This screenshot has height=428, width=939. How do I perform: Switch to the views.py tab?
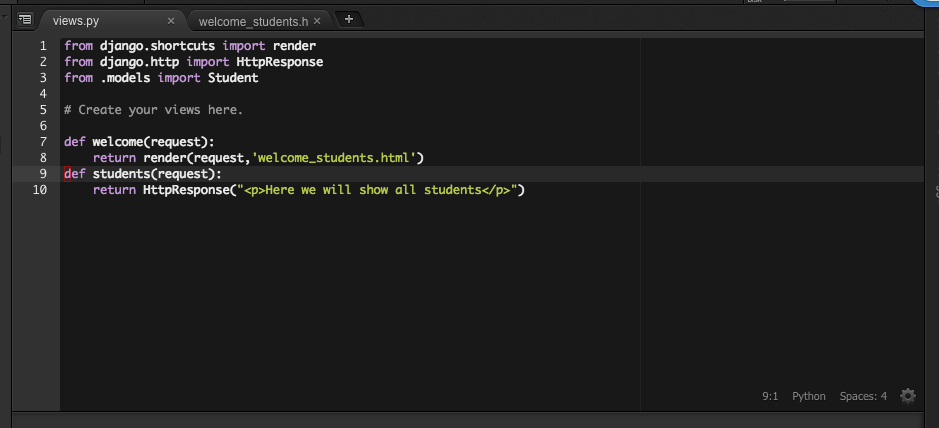[x=76, y=21]
